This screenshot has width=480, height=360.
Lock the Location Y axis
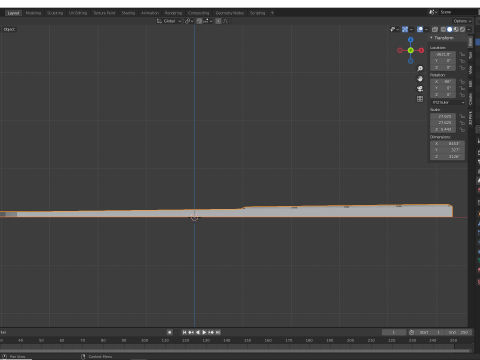[x=462, y=61]
